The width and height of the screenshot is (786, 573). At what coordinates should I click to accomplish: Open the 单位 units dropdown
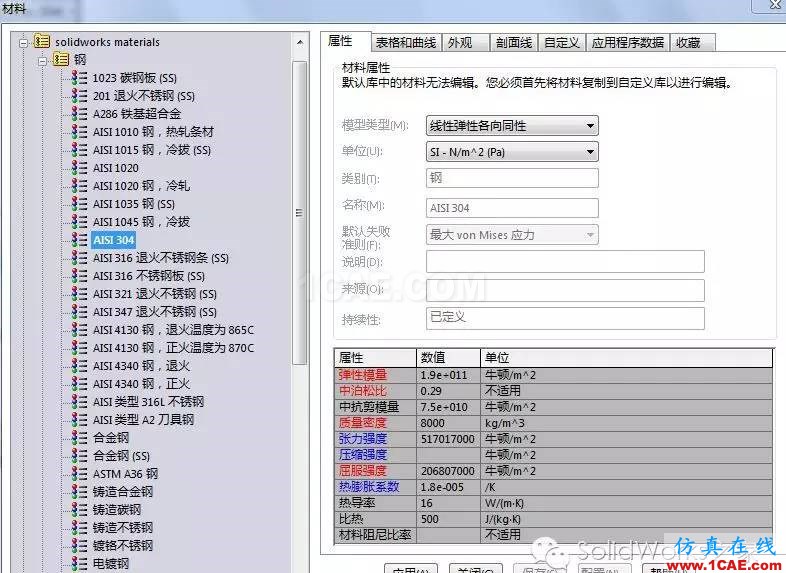[x=512, y=152]
